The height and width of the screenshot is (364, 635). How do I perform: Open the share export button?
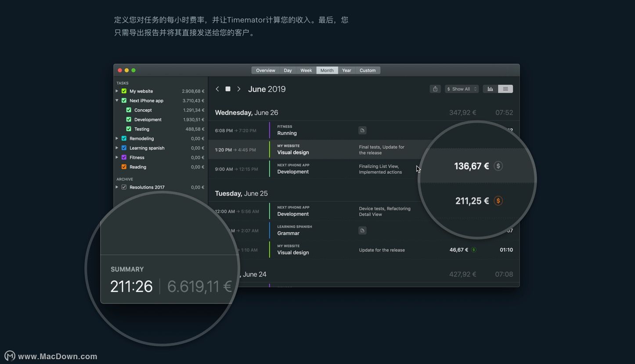435,89
